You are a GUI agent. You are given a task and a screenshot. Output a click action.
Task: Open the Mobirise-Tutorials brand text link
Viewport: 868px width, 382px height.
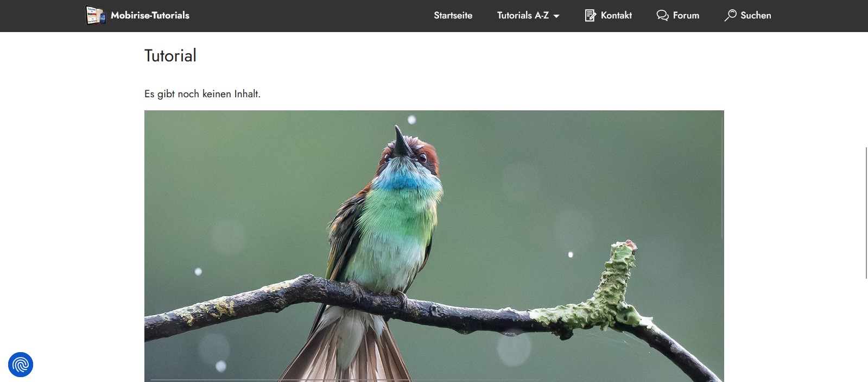150,15
